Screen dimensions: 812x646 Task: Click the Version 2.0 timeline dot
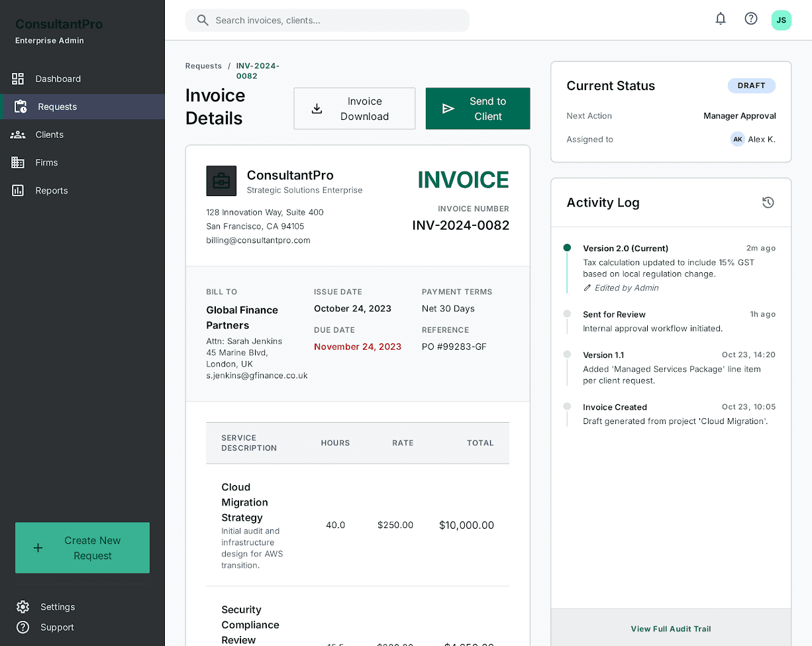[567, 248]
